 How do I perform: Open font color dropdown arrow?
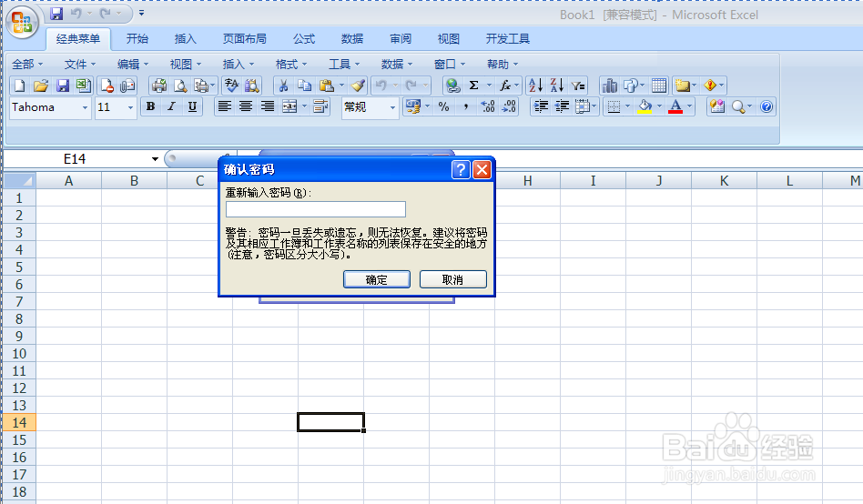click(690, 106)
